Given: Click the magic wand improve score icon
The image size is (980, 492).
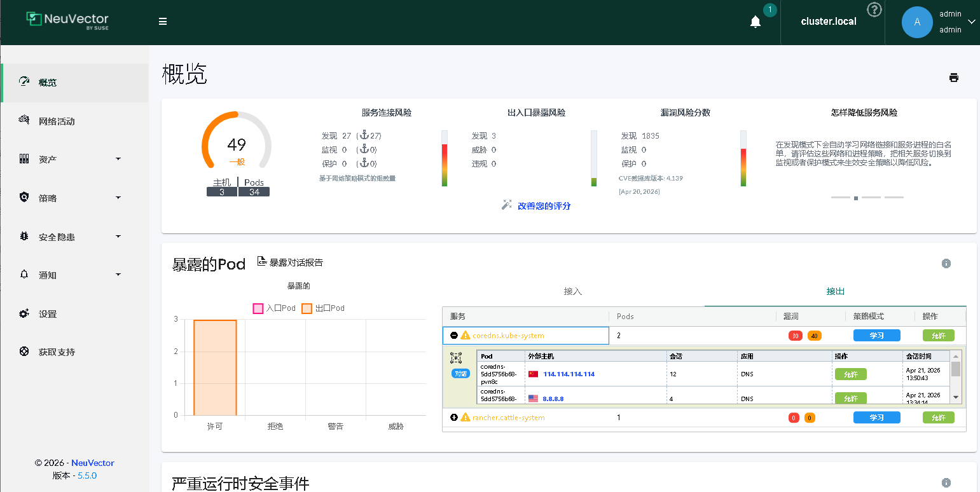Looking at the screenshot, I should click(x=506, y=205).
